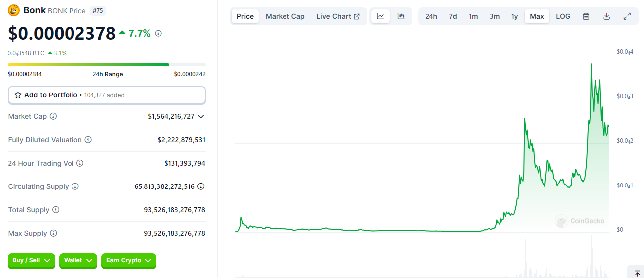Select the 3m time range
Image resolution: width=644 pixels, height=278 pixels.
(495, 16)
